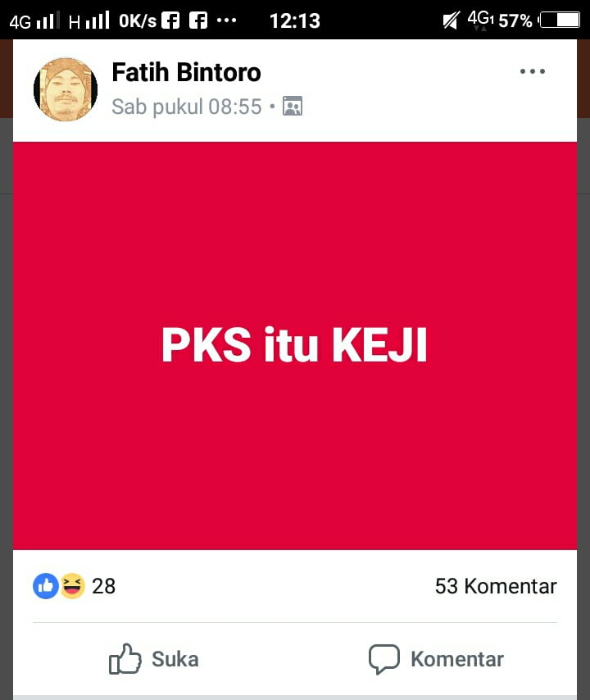Open Fatih Bintoro's profile name link
590x700 pixels.
186,72
